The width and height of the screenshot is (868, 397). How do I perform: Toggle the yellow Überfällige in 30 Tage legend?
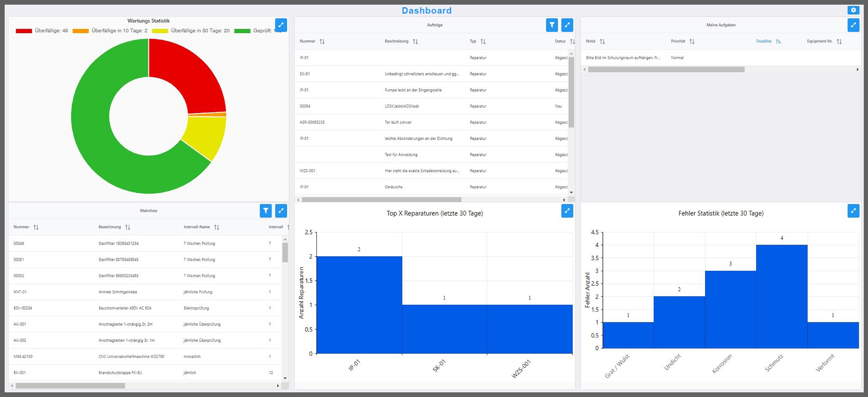191,31
